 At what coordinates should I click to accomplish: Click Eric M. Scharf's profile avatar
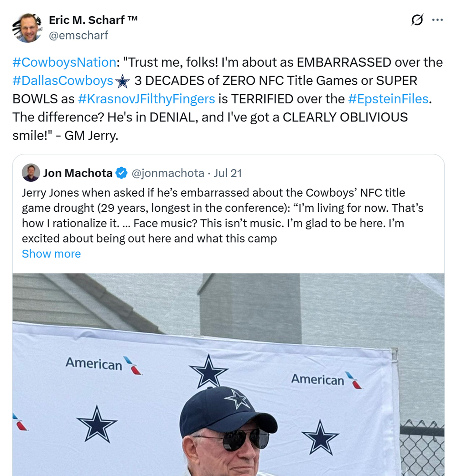pos(28,28)
